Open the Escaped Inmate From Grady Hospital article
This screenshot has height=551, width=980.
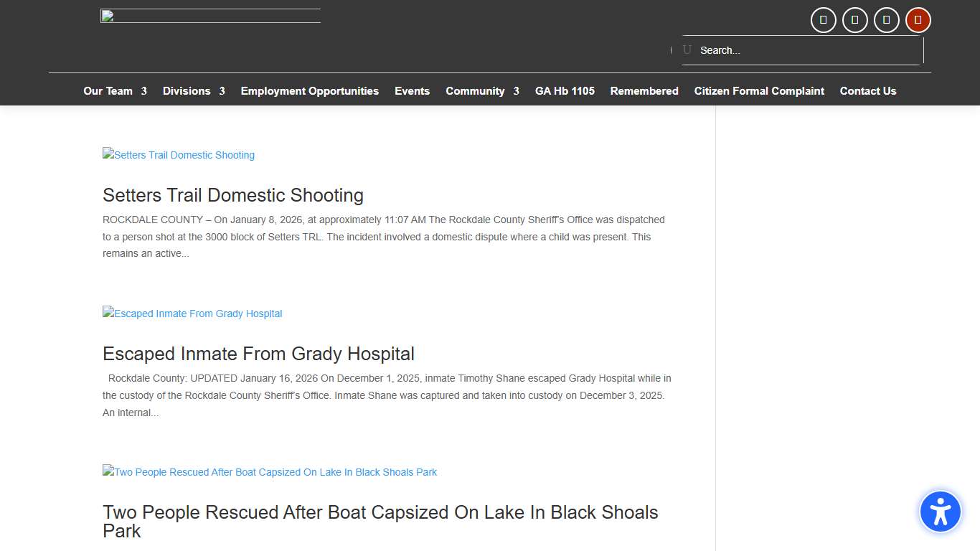click(259, 353)
